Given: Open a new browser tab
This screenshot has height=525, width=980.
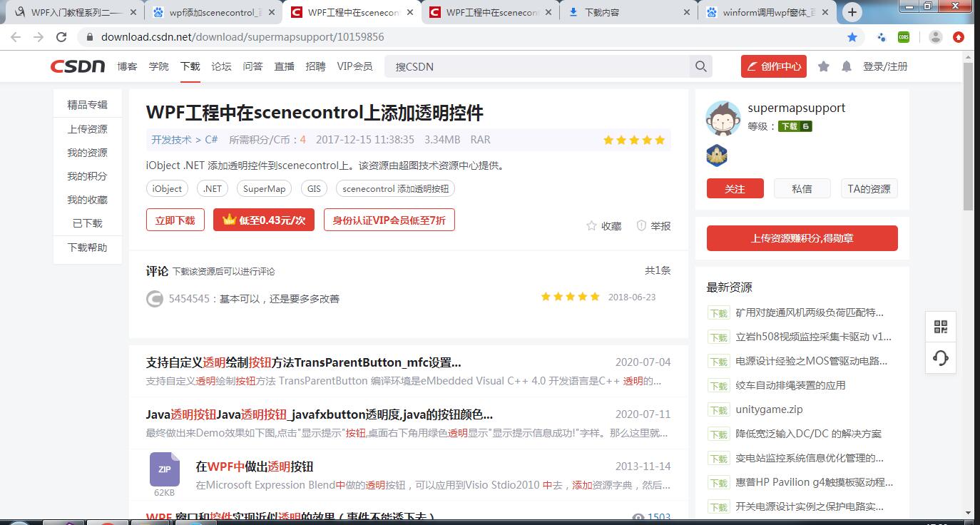Looking at the screenshot, I should tap(852, 12).
